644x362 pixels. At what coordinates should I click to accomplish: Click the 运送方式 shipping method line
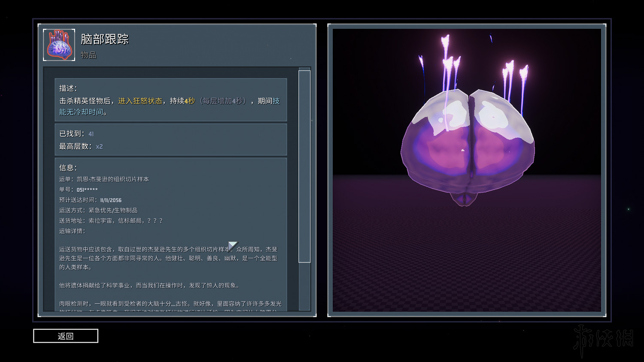coord(98,210)
